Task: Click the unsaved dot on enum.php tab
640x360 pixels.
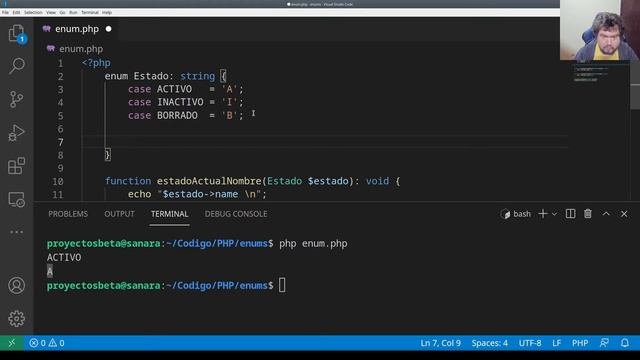Action: (109, 29)
